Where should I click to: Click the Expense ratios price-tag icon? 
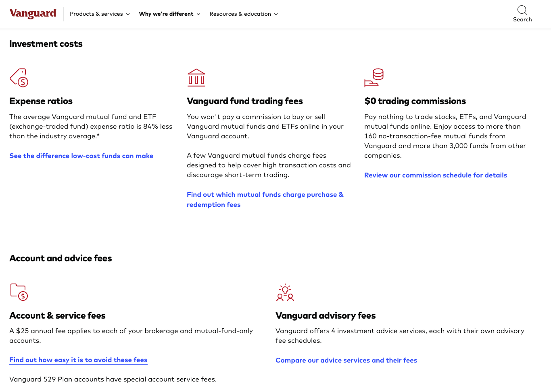[19, 78]
